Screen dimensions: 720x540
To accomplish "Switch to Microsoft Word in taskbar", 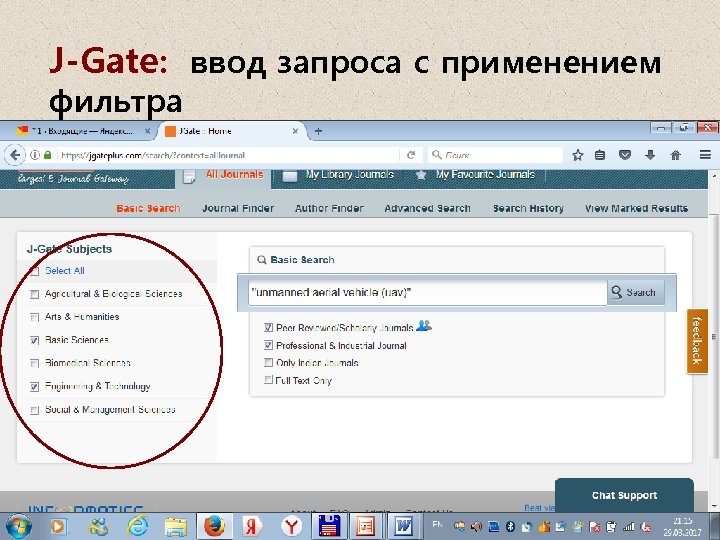I will [404, 526].
